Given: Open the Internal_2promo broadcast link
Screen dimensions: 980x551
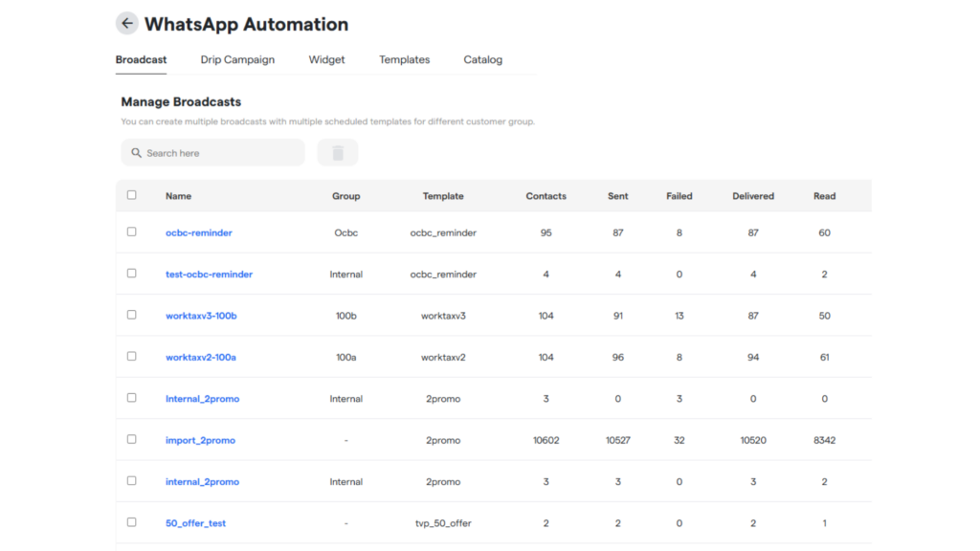Looking at the screenshot, I should click(202, 399).
